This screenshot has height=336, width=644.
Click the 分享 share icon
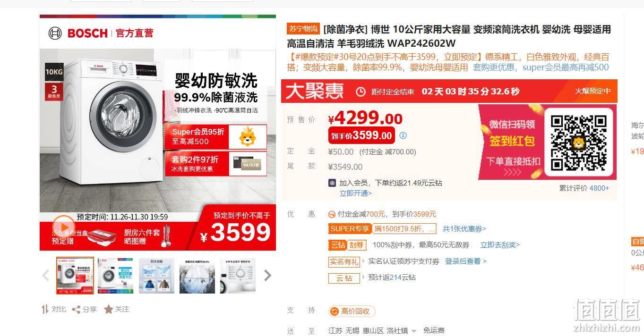pos(76,310)
